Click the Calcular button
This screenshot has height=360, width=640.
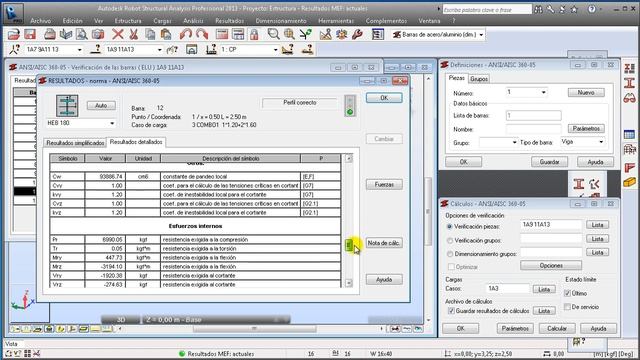[x=557, y=329]
